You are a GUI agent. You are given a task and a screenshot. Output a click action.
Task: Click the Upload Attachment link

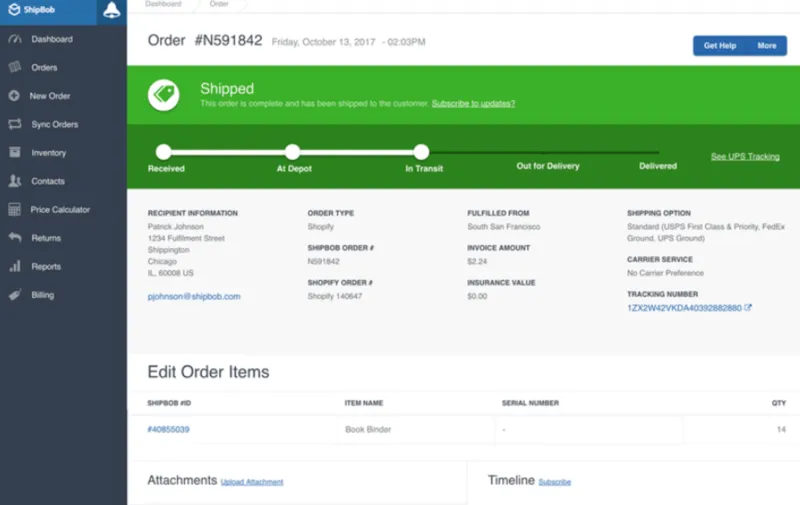[x=252, y=482]
